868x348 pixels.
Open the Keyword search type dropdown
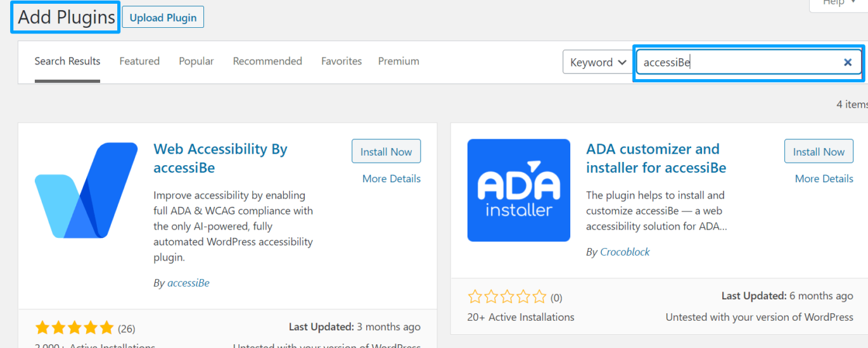pos(598,62)
